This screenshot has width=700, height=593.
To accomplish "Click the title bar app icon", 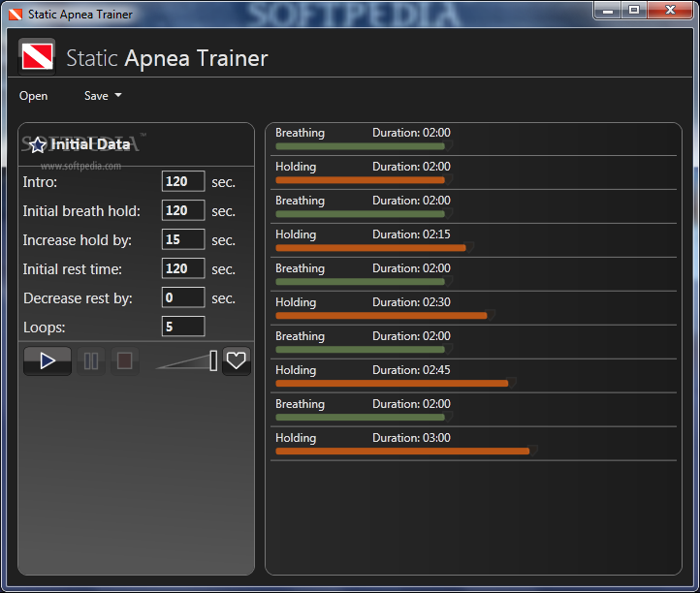I will (16, 15).
